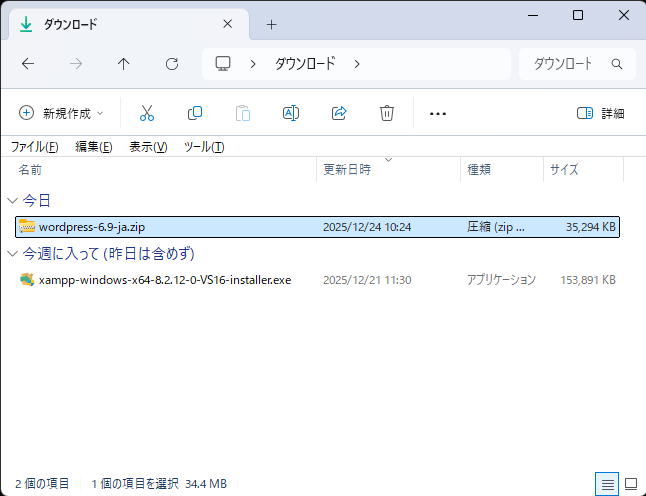Click the Cut scissors icon

[x=147, y=113]
